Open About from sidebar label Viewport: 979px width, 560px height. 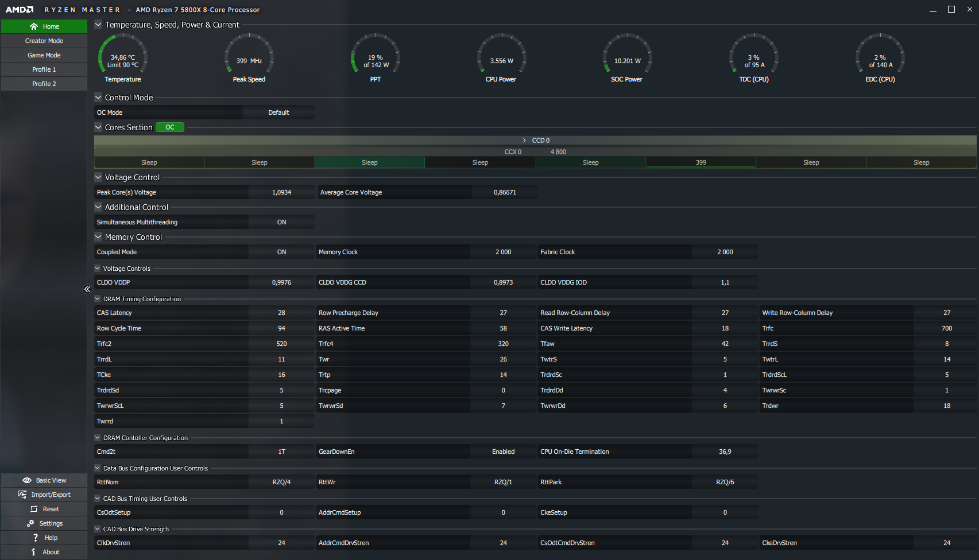point(51,552)
